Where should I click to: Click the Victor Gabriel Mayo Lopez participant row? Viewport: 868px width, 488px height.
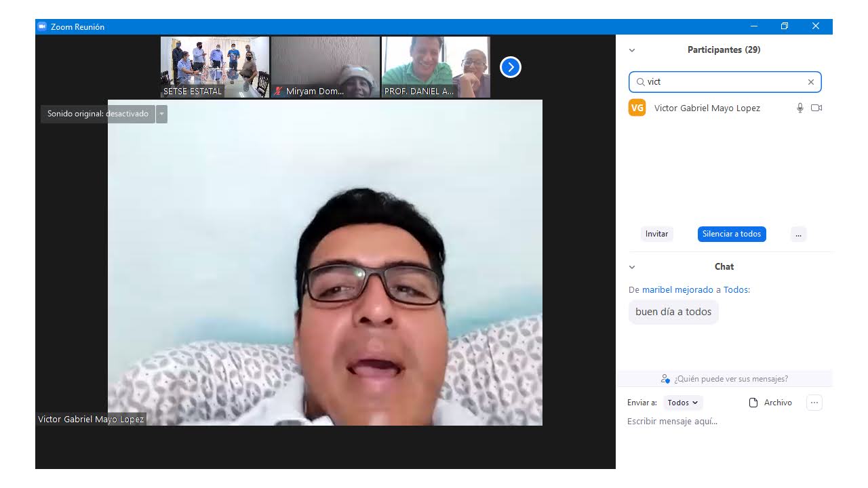(x=725, y=108)
